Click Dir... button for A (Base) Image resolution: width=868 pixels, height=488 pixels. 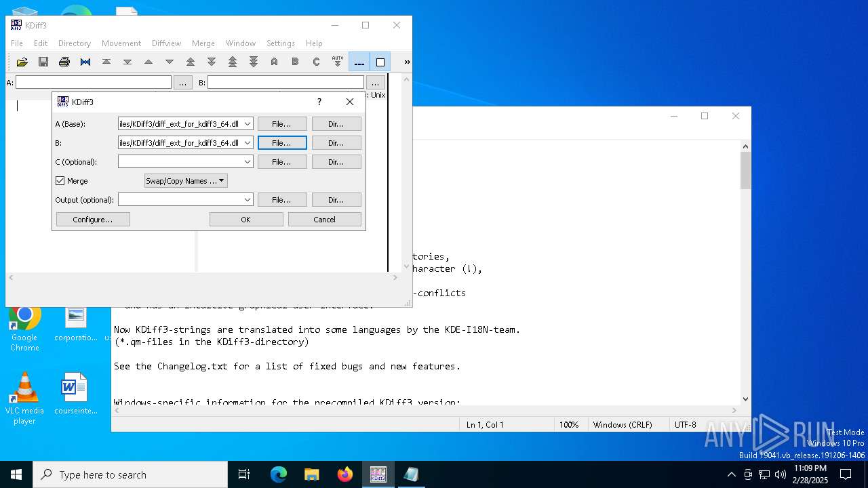[x=336, y=124]
